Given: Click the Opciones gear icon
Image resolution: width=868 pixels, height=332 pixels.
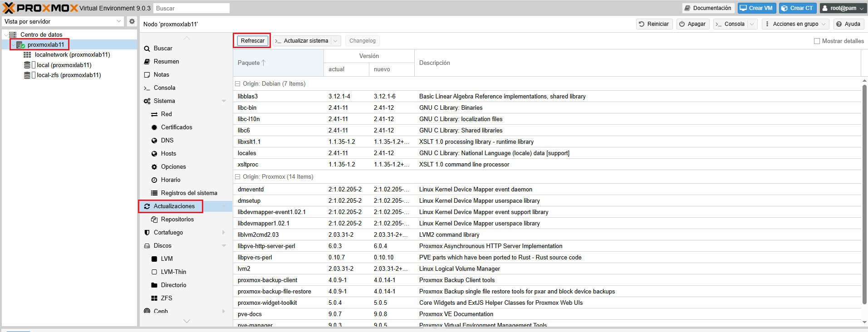Looking at the screenshot, I should tap(154, 167).
